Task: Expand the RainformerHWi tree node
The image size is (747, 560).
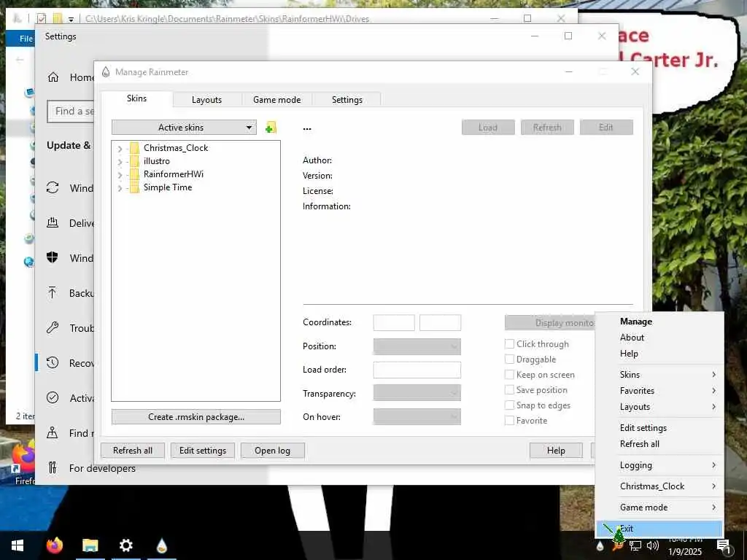Action: [x=120, y=175]
